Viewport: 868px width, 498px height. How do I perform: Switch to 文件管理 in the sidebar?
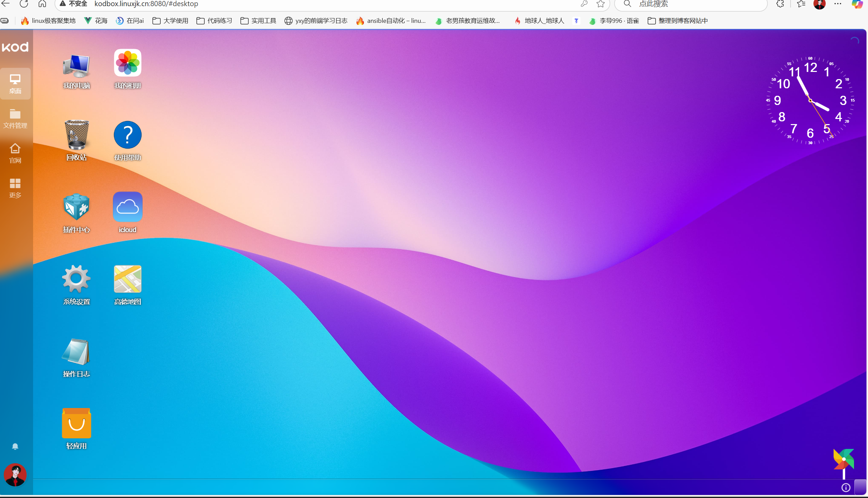(15, 118)
